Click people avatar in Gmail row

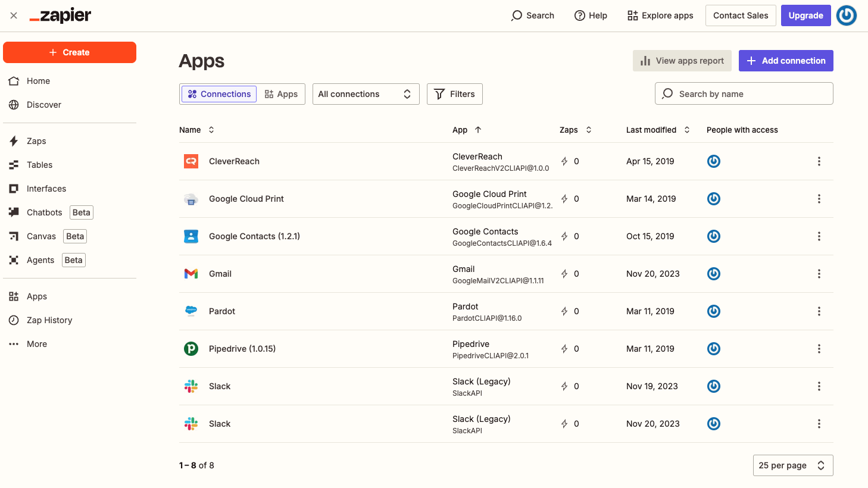coord(714,274)
